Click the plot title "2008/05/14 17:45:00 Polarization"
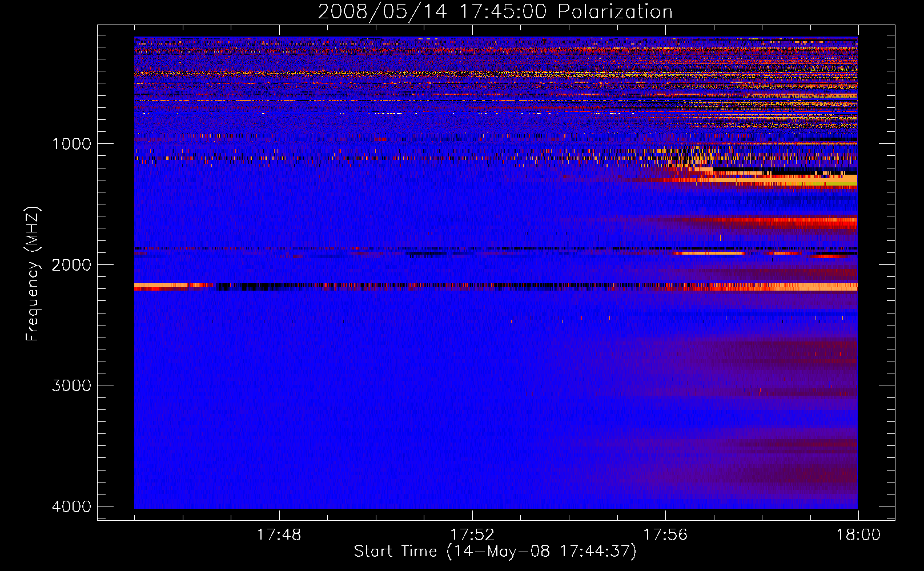 pos(495,12)
